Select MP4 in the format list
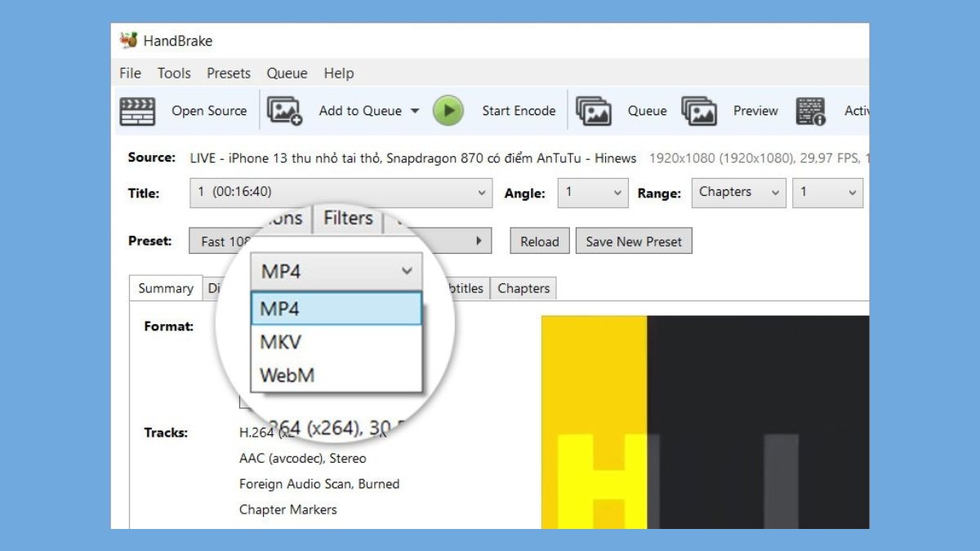Image resolution: width=980 pixels, height=551 pixels. click(336, 309)
